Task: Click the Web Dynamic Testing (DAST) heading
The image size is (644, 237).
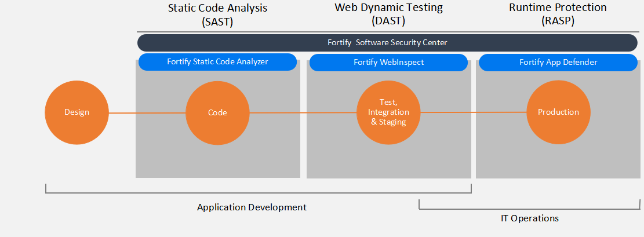Action: 388,14
